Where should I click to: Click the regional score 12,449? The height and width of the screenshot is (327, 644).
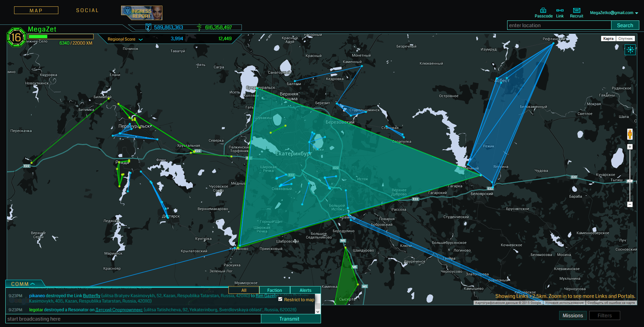[225, 39]
